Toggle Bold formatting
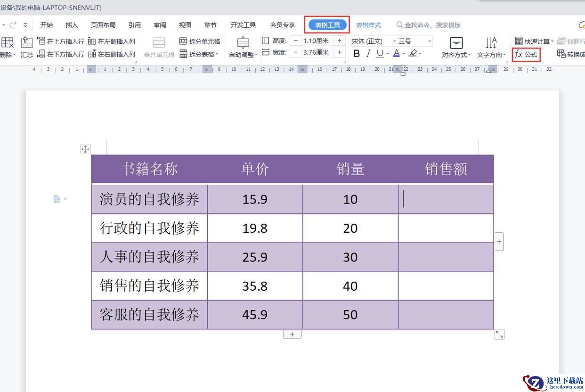The image size is (585, 392). pos(357,54)
